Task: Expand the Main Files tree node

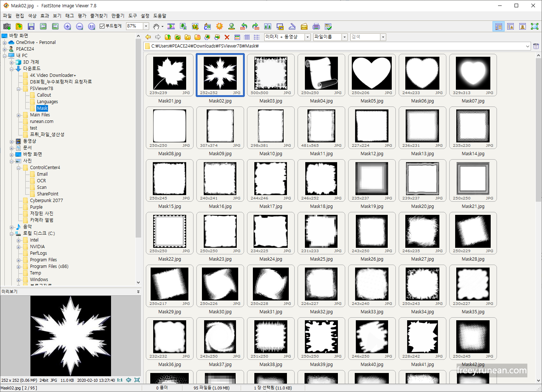Action: [x=18, y=115]
